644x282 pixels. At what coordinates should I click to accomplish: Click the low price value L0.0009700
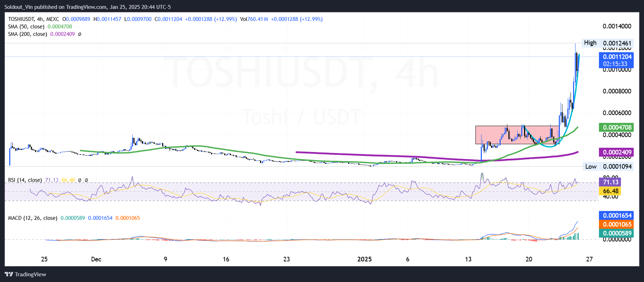point(138,19)
